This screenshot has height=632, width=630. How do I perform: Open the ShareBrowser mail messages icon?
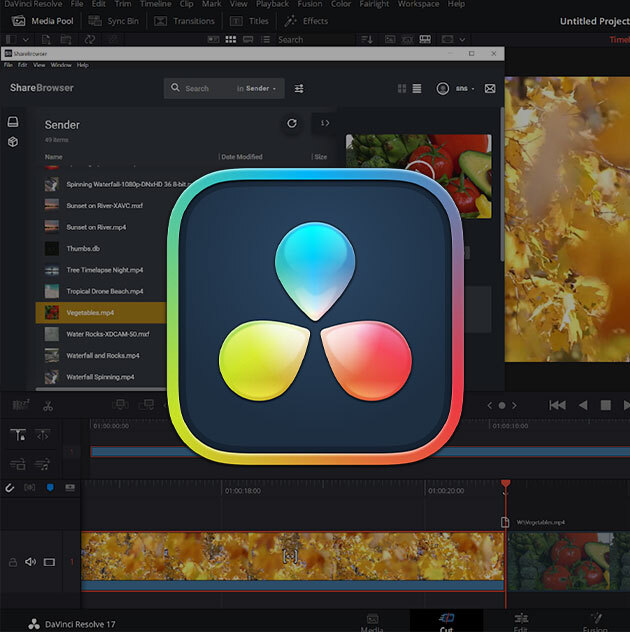pyautogui.click(x=490, y=88)
